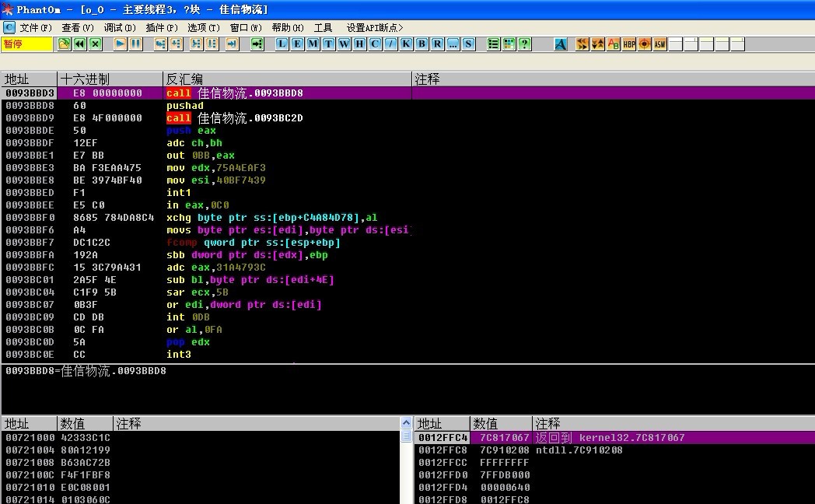Image resolution: width=815 pixels, height=504 pixels.
Task: Click the green question mark help icon
Action: [x=524, y=44]
